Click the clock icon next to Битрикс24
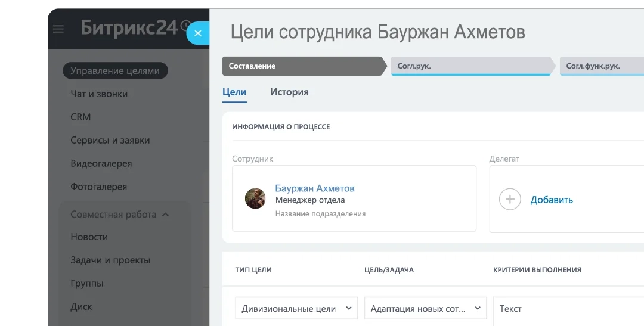 [x=185, y=26]
